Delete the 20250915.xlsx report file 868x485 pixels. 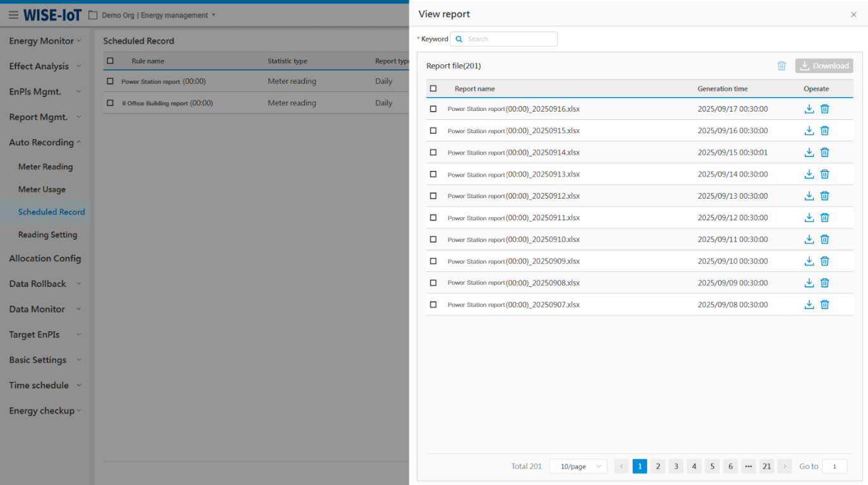[824, 131]
